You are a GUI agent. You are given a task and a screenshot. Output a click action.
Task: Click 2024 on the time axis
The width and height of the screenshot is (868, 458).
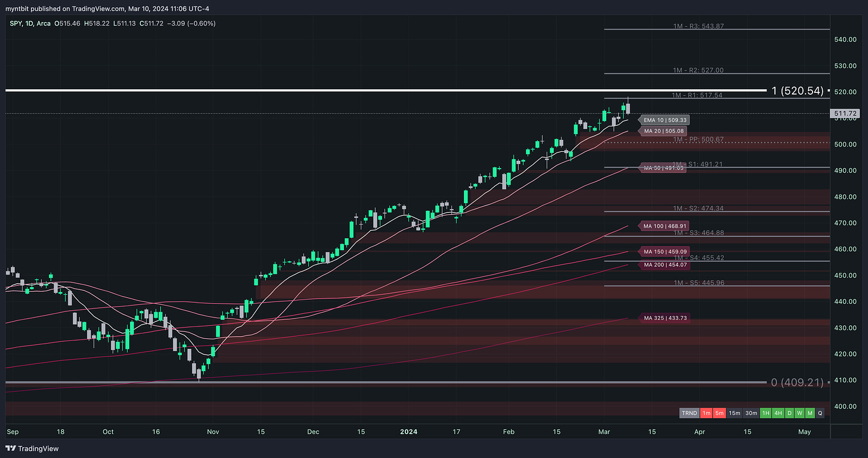[x=408, y=431]
